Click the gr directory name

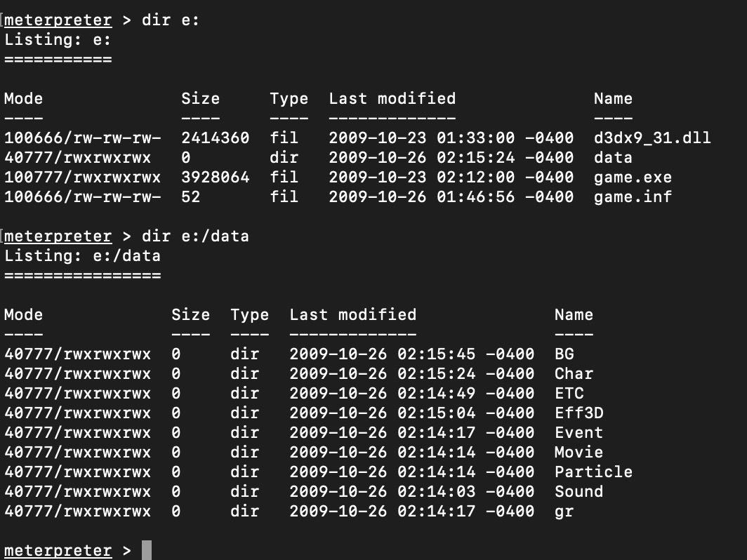click(x=564, y=512)
